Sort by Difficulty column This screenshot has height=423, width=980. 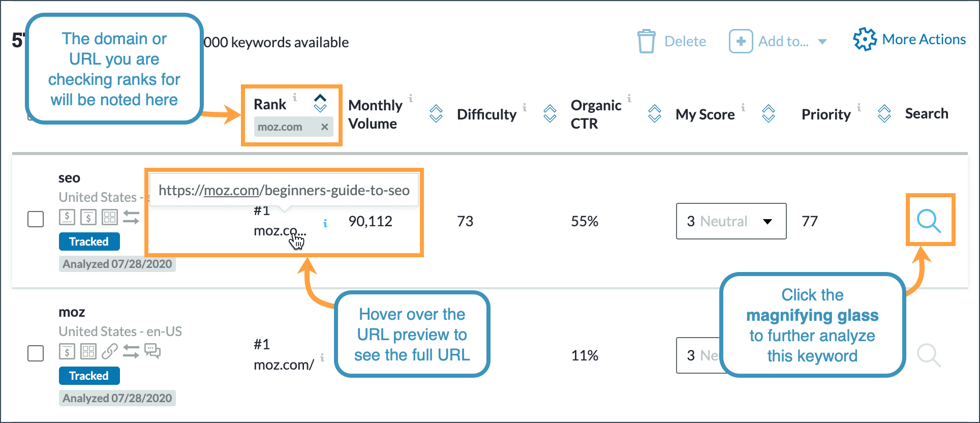[550, 114]
